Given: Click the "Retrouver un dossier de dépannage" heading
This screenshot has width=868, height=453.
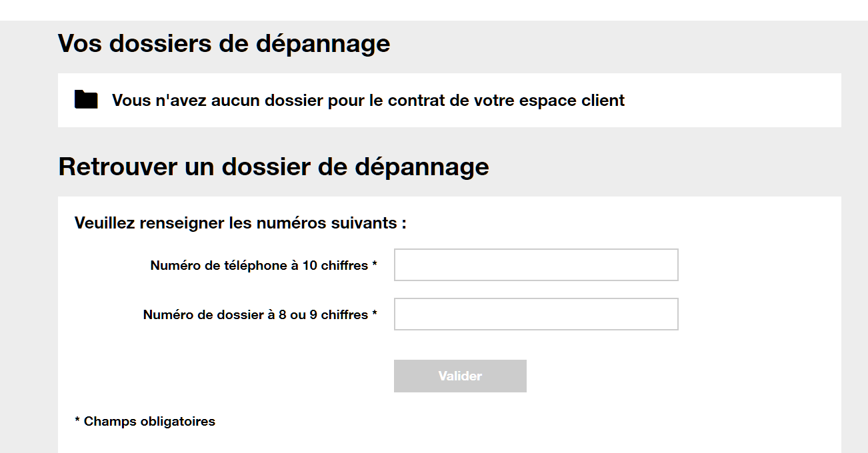Looking at the screenshot, I should [273, 167].
